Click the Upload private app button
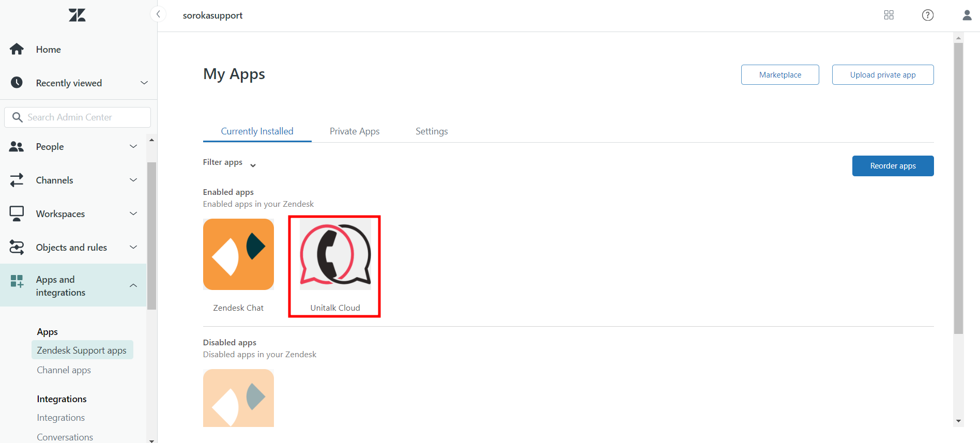Screen dimensions: 980x443 pos(882,75)
